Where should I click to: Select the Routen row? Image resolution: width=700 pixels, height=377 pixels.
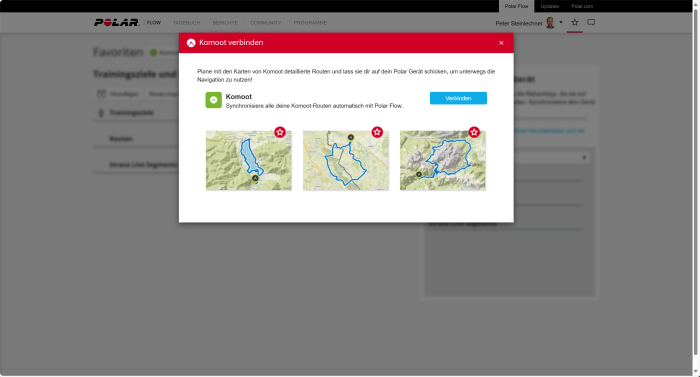(x=136, y=138)
